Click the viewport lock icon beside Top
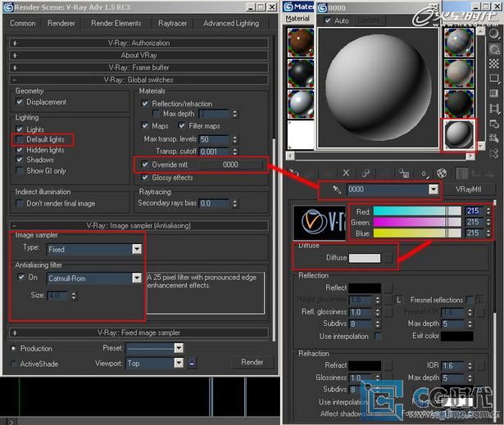The width and height of the screenshot is (504, 425). coord(192,363)
